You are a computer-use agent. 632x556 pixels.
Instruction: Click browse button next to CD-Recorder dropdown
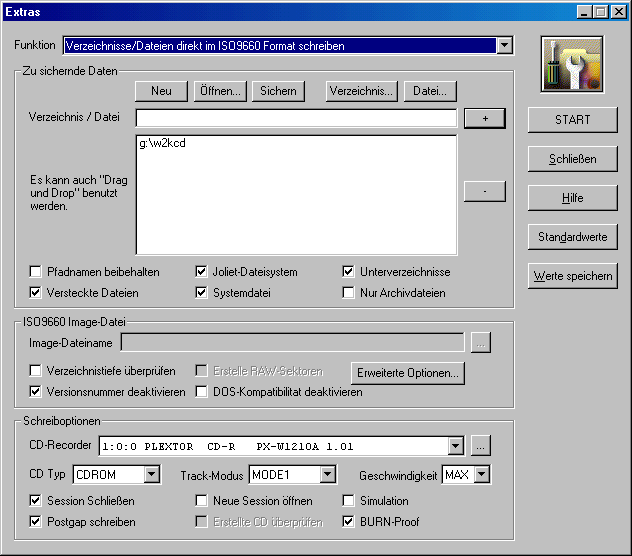click(481, 446)
